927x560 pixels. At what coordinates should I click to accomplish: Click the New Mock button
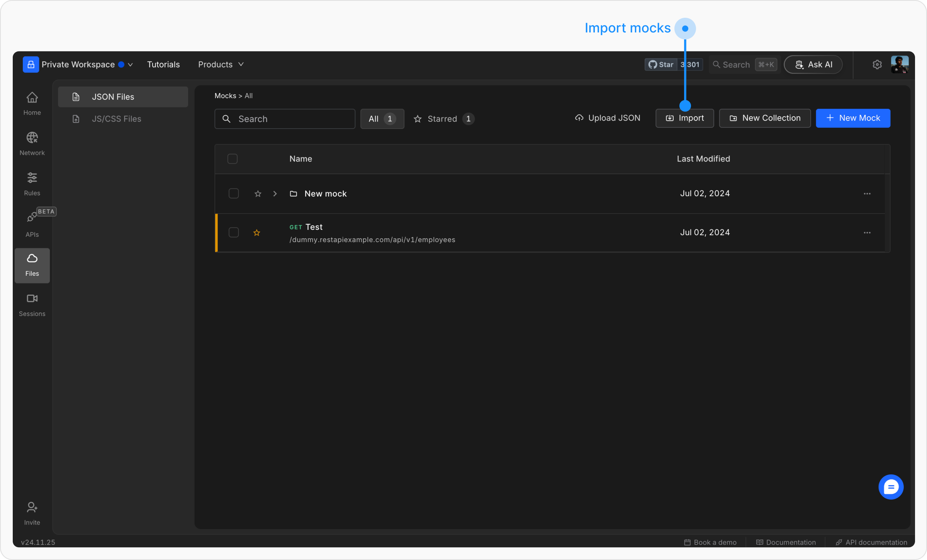(x=853, y=118)
